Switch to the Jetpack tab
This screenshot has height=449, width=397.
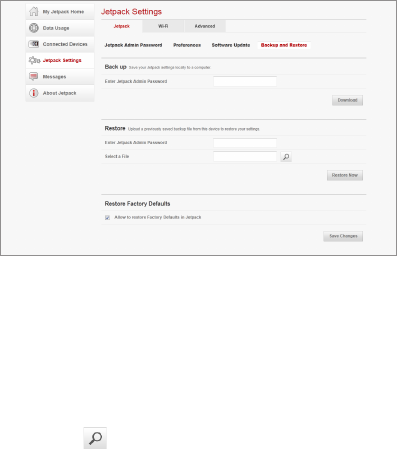[x=122, y=26]
